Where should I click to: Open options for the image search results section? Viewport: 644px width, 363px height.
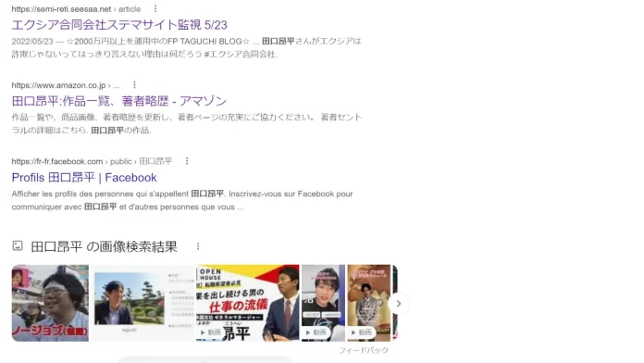[198, 246]
